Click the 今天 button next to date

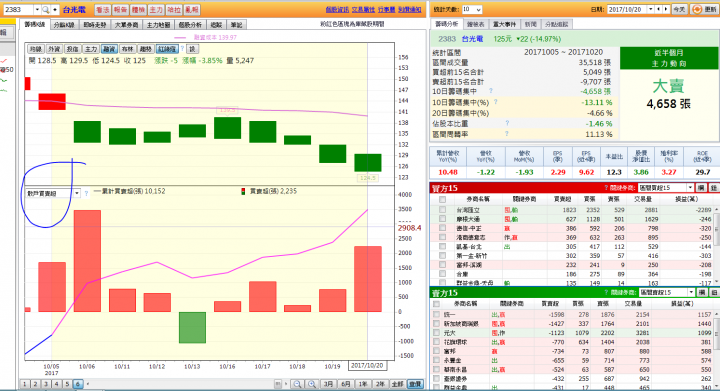click(x=679, y=9)
